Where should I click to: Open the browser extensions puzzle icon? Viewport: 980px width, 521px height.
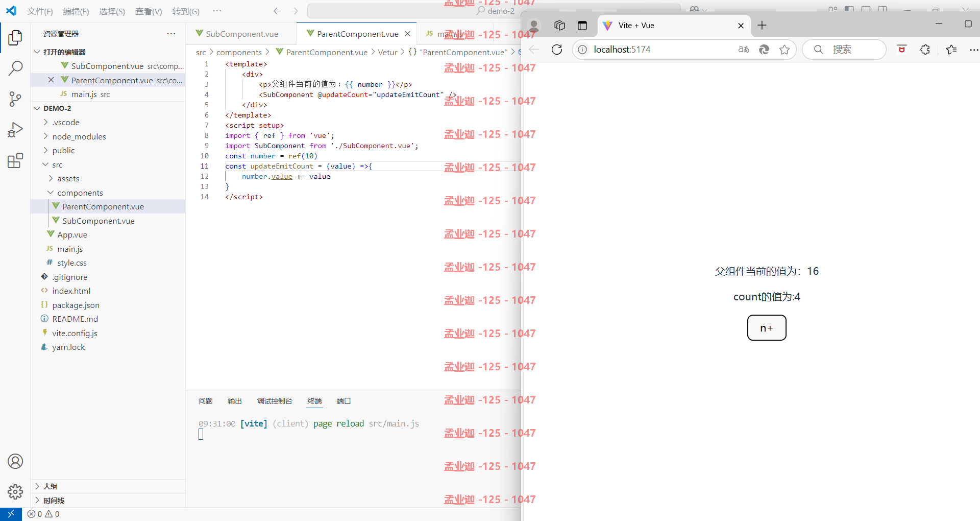click(x=925, y=50)
